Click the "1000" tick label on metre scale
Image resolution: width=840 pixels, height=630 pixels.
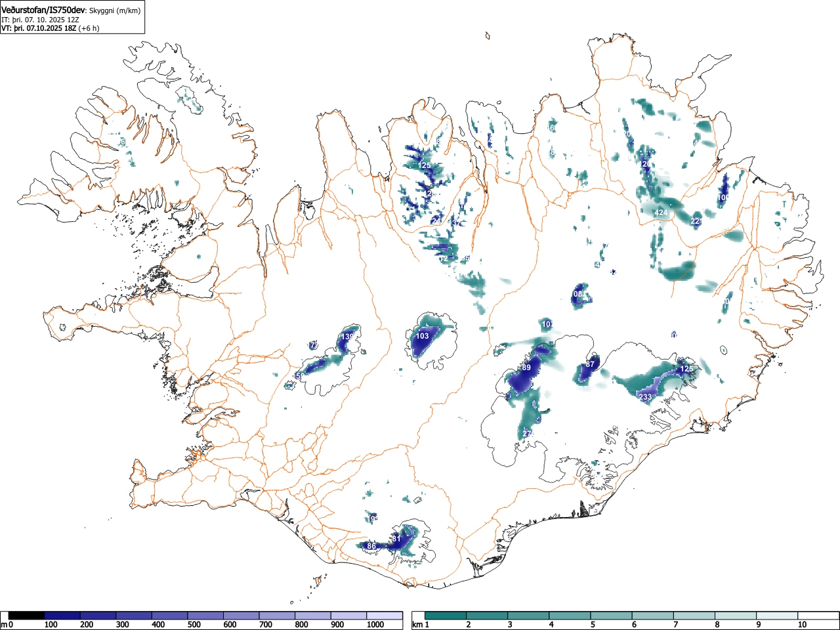pyautogui.click(x=376, y=625)
